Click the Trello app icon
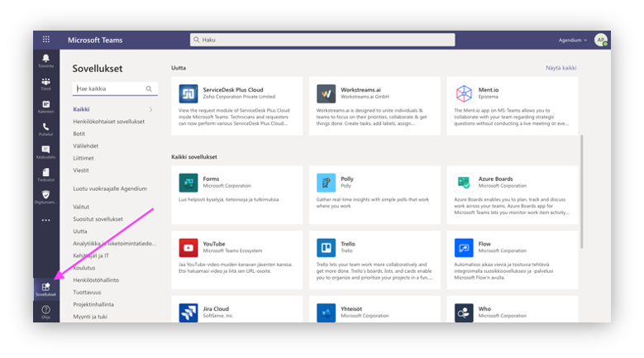644x358 pixels. [326, 247]
